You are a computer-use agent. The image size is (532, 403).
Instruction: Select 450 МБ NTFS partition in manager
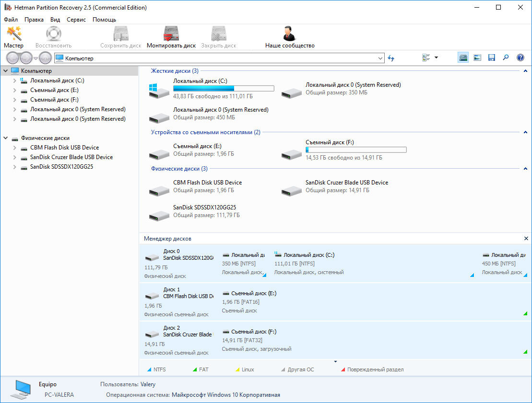point(504,264)
